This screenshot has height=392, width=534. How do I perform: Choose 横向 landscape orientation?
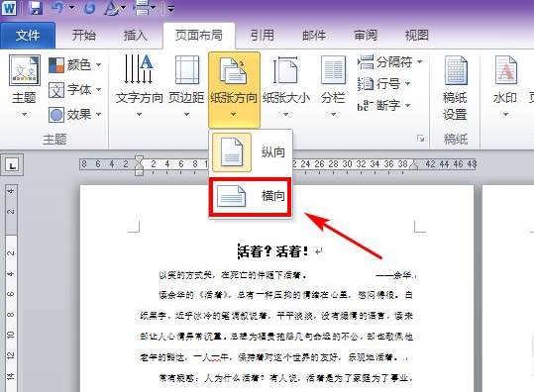pyautogui.click(x=251, y=197)
